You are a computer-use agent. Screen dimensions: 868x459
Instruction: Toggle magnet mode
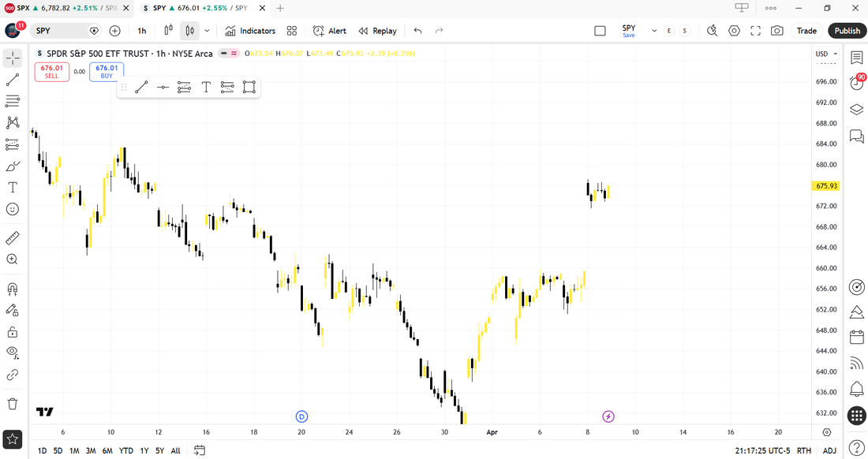click(x=13, y=289)
